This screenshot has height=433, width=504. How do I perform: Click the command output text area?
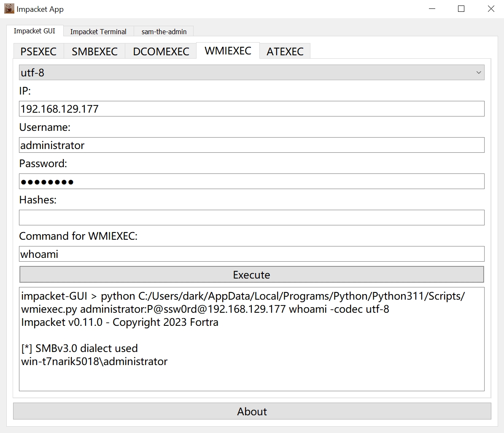pyautogui.click(x=252, y=339)
